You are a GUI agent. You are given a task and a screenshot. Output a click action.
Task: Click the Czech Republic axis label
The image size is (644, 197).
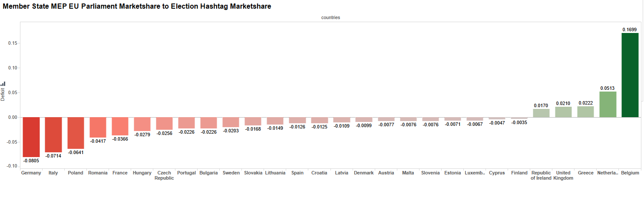pyautogui.click(x=164, y=175)
